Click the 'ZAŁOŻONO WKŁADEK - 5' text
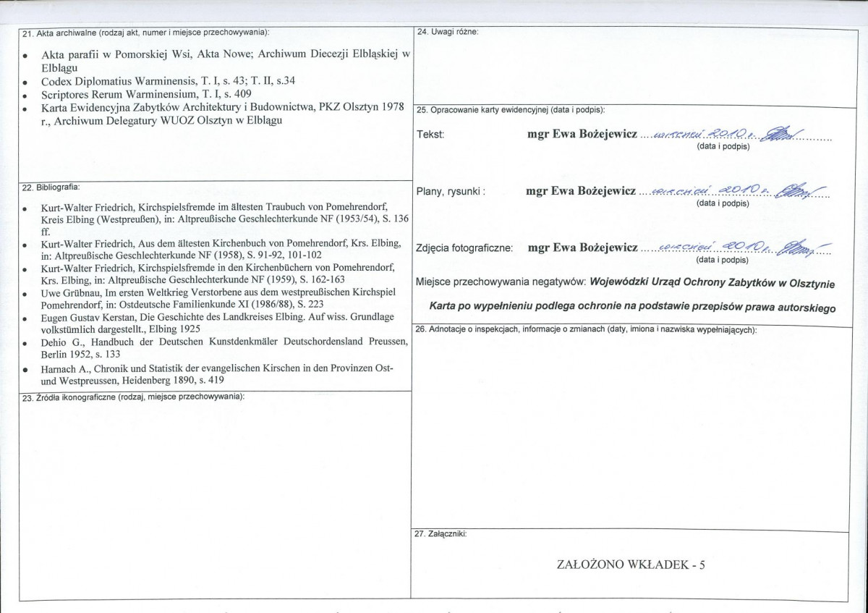Screen dimensions: 868x613 coord(630,565)
